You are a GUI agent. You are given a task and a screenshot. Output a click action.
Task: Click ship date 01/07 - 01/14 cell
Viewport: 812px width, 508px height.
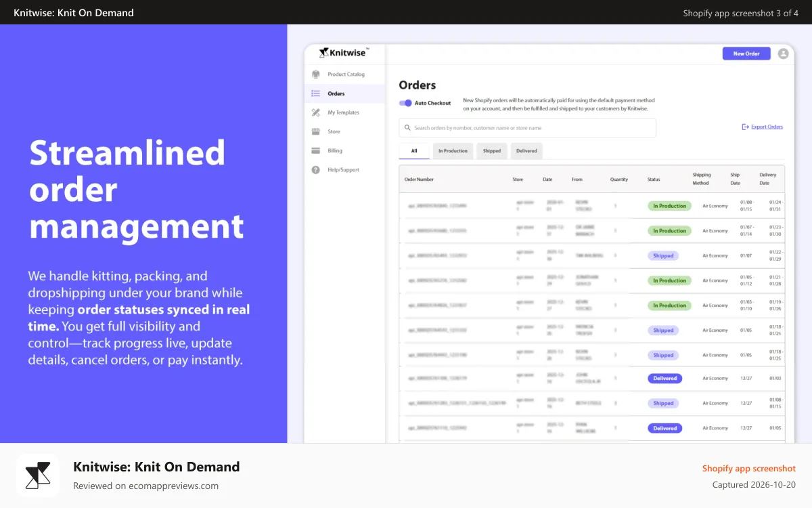[x=747, y=230]
